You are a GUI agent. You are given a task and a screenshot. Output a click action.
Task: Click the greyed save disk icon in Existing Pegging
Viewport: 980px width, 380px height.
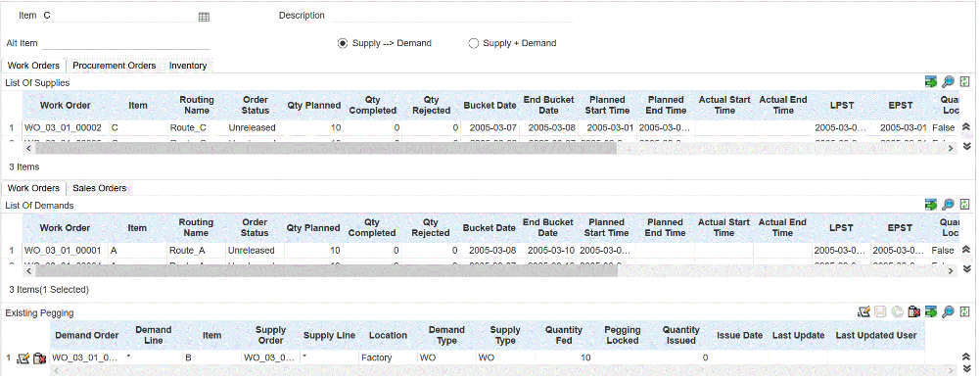[x=880, y=311]
